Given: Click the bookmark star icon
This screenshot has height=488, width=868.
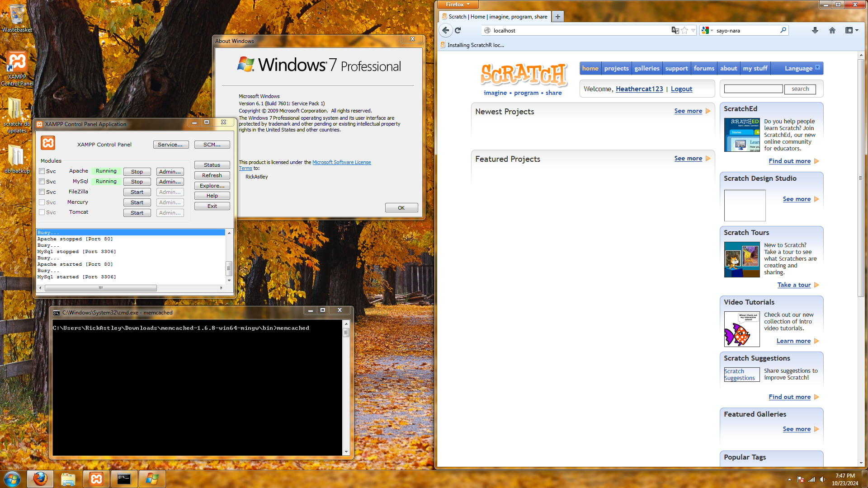Looking at the screenshot, I should [x=684, y=30].
